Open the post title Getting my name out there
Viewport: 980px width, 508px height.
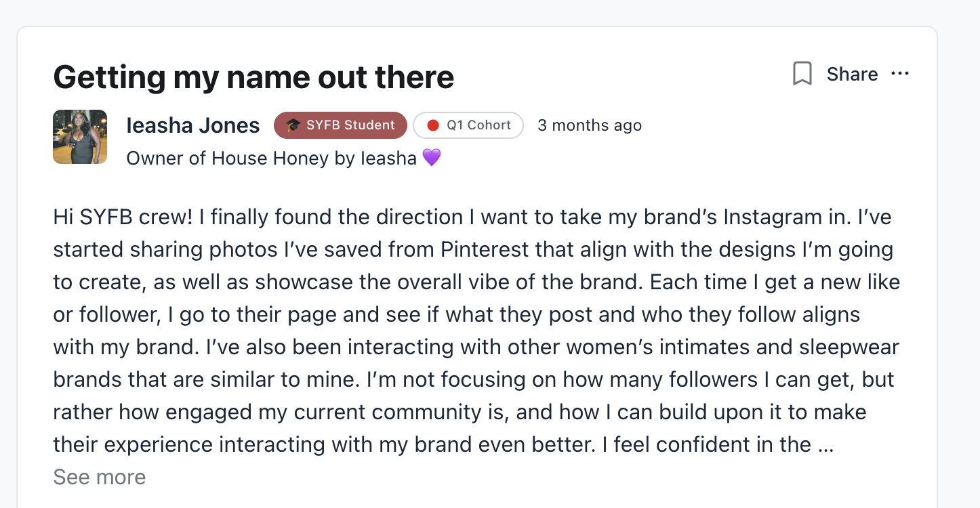(x=253, y=77)
